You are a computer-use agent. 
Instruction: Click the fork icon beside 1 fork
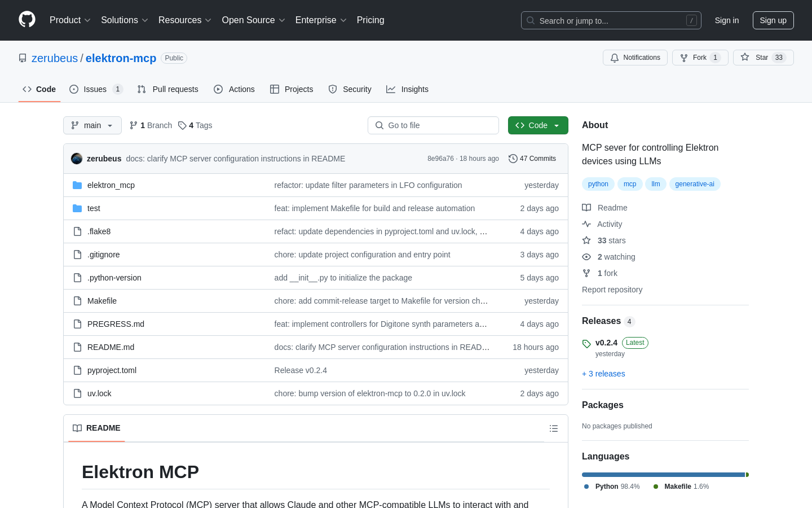[x=586, y=273]
